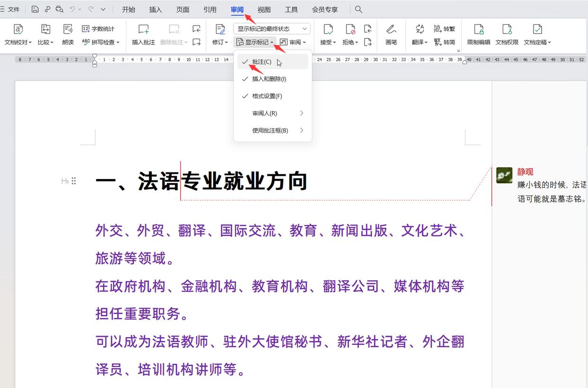Click the 文档权限 icon
Viewport: 588px width, 388px height.
pyautogui.click(x=507, y=29)
